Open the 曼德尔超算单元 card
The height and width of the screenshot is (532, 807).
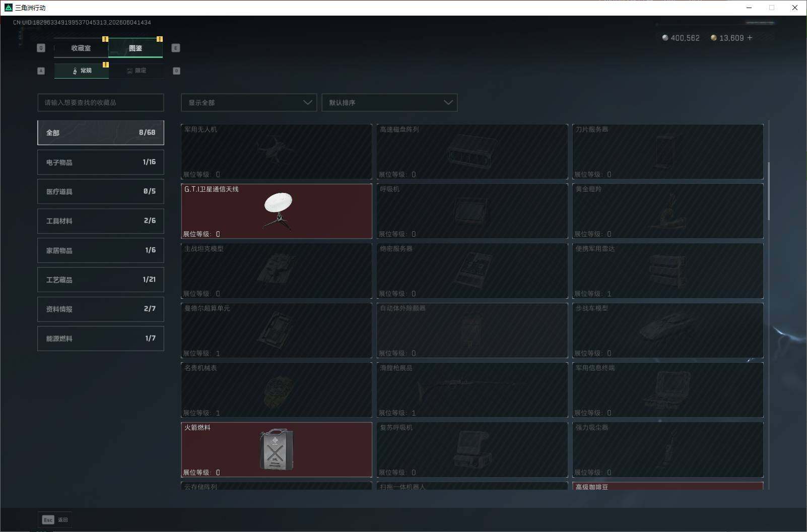coord(277,330)
